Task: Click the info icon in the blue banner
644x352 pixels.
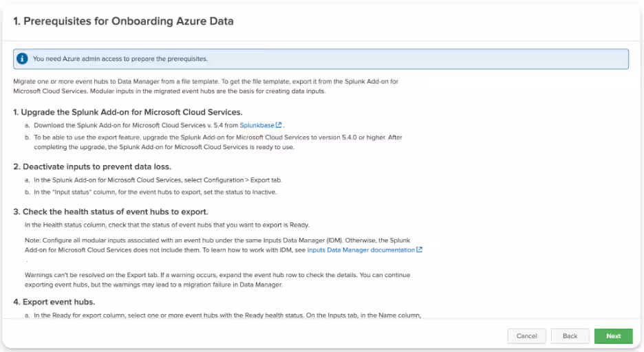Action: (23, 59)
